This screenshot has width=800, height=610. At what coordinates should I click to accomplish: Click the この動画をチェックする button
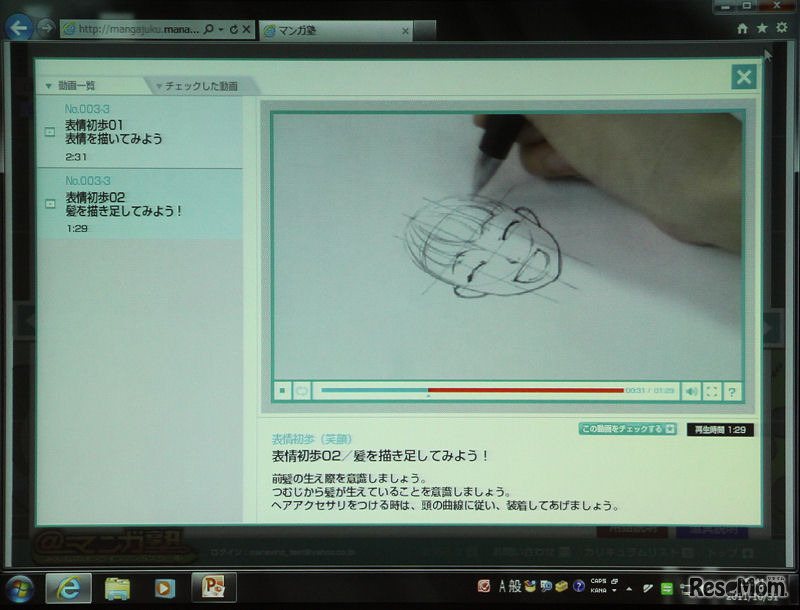click(628, 429)
